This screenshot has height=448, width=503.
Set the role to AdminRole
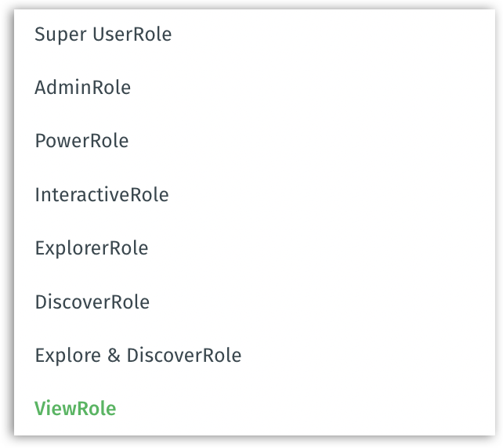(255, 87)
